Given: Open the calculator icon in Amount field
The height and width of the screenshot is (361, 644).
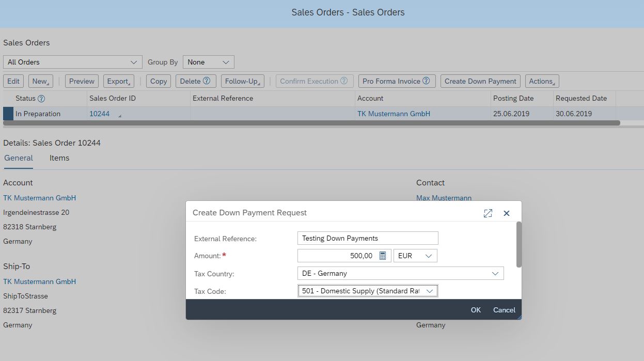Looking at the screenshot, I should [x=383, y=256].
